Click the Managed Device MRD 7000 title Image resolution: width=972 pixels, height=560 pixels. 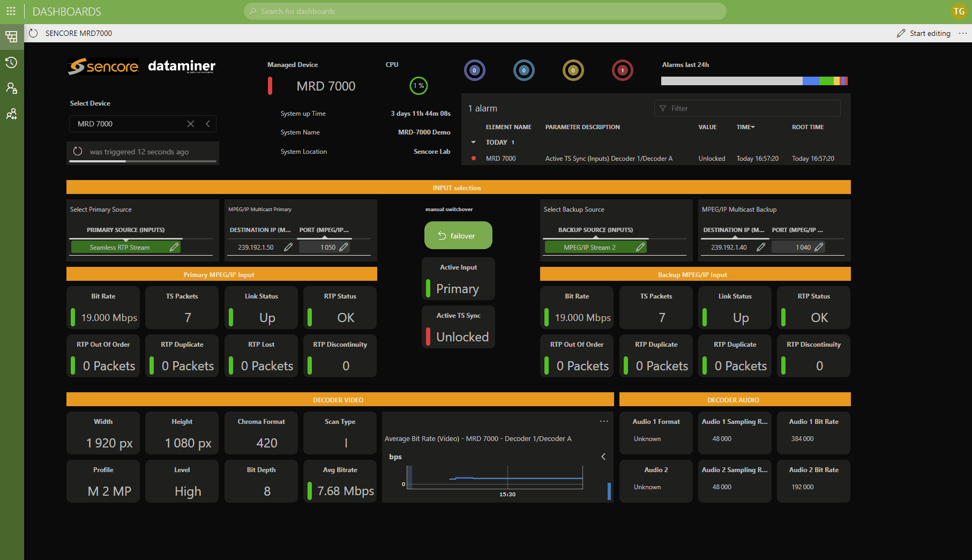[326, 86]
